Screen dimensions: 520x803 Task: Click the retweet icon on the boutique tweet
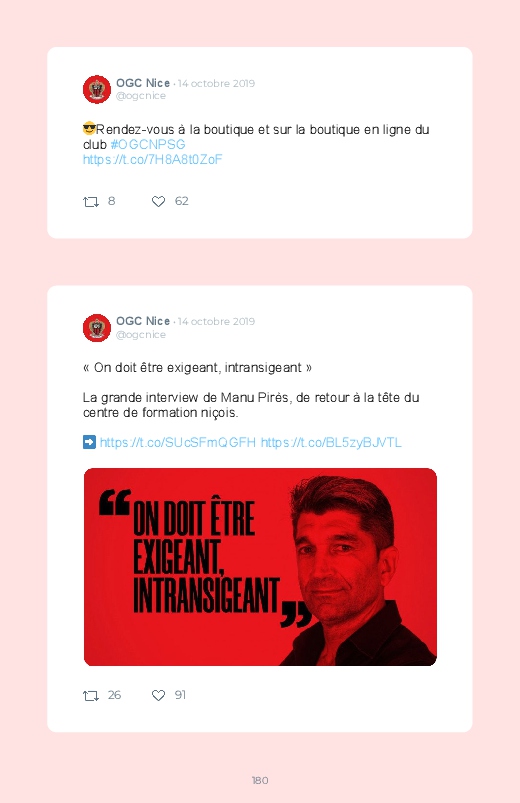(91, 202)
